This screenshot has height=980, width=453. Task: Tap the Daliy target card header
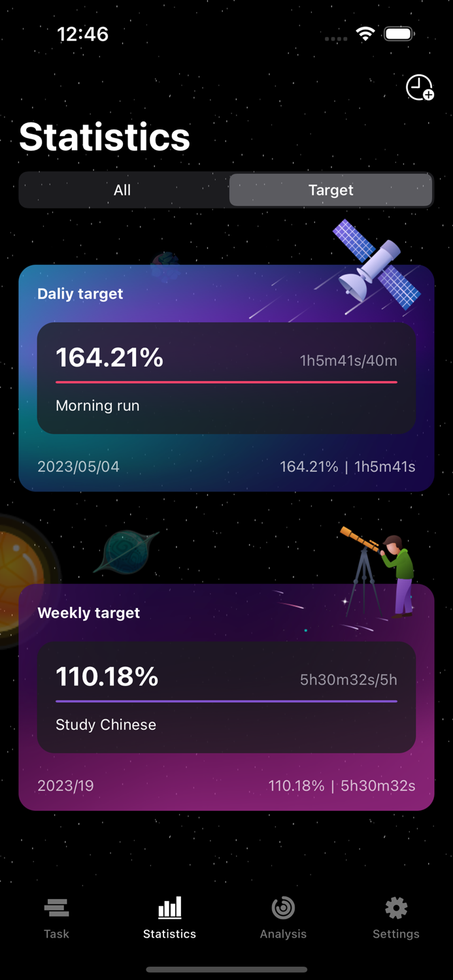[80, 294]
